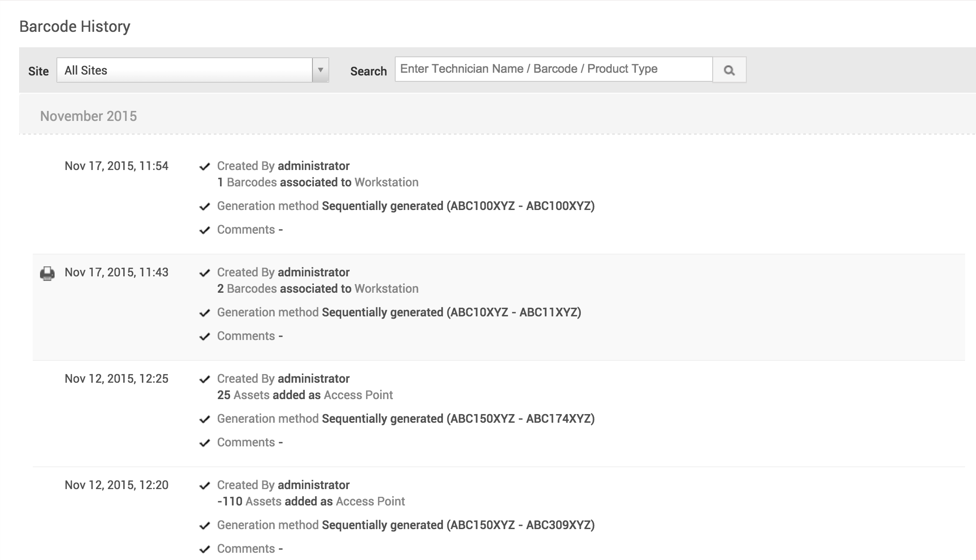Select the Nov 17, 2015, 11:54 entry timestamp
The image size is (976, 560).
coord(116,166)
